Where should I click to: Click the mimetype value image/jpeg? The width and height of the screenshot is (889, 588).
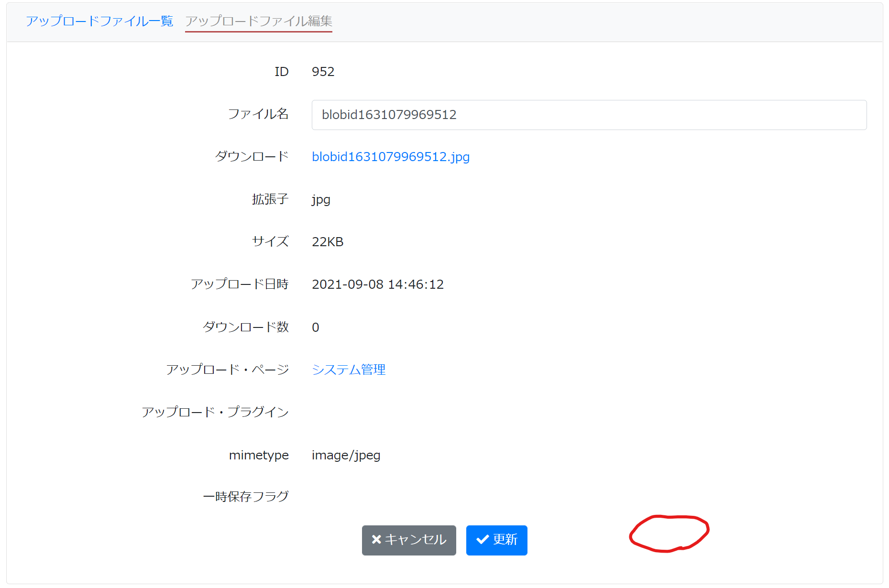pyautogui.click(x=345, y=455)
